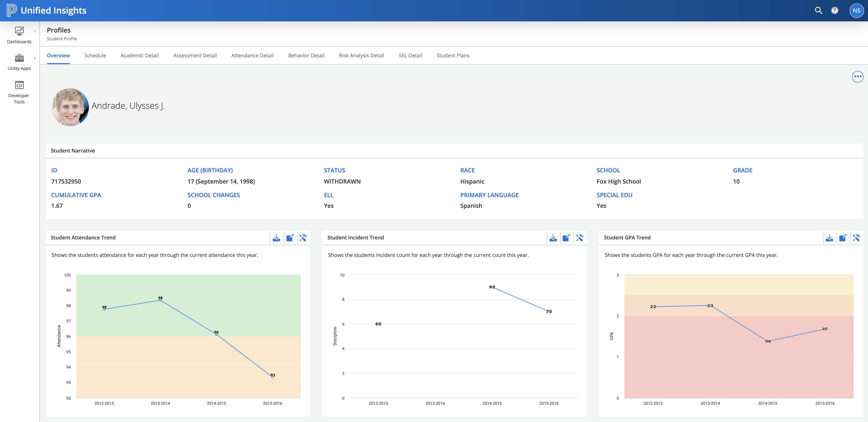Open the help icon in the top bar
This screenshot has height=422, width=868.
[x=835, y=10]
